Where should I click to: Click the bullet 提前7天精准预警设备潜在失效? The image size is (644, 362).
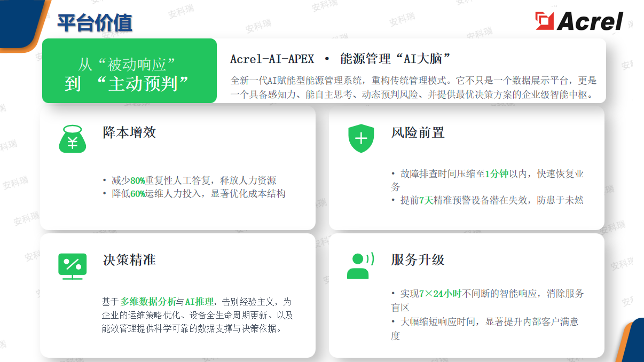click(x=488, y=200)
